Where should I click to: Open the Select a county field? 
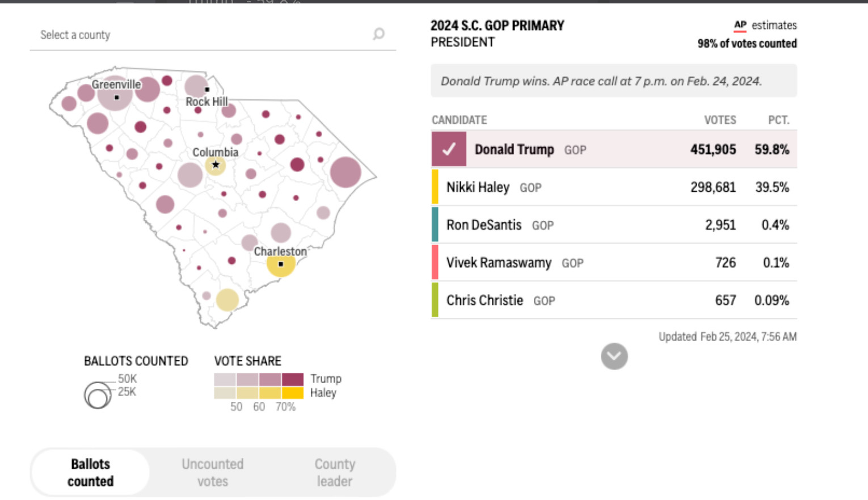click(199, 35)
